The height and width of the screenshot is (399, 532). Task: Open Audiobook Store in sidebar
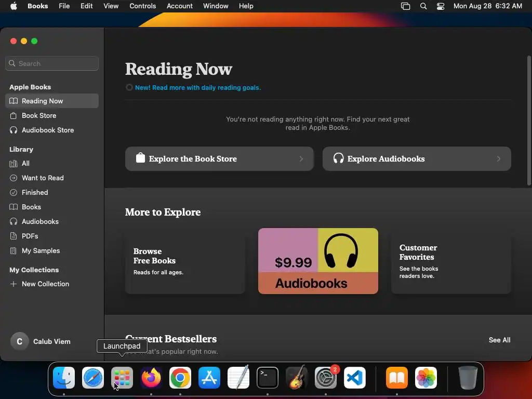pos(52,130)
